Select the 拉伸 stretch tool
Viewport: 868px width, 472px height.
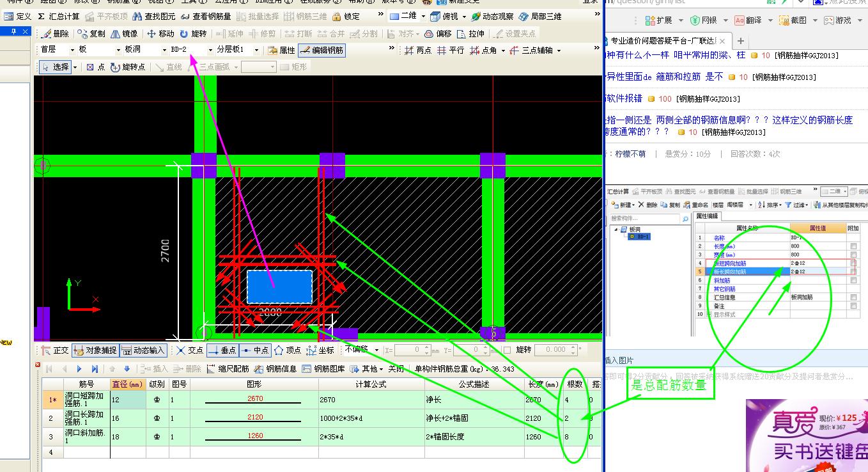tap(470, 33)
